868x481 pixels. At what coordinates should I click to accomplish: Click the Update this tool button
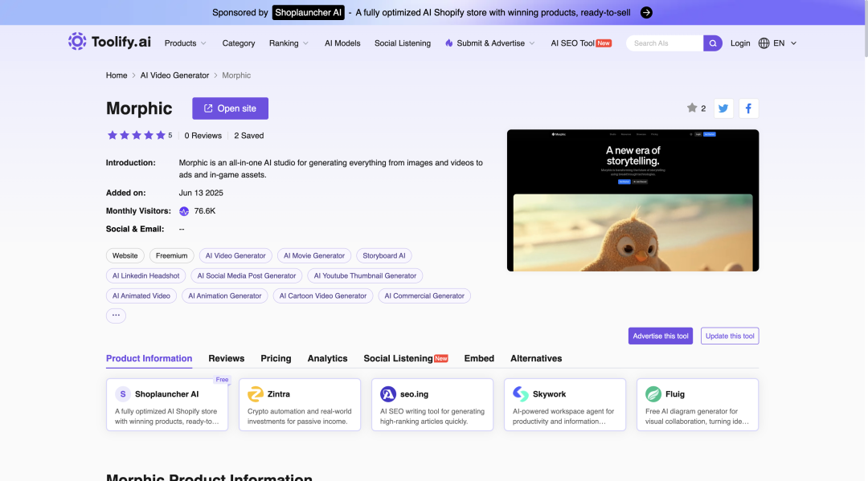click(x=730, y=336)
